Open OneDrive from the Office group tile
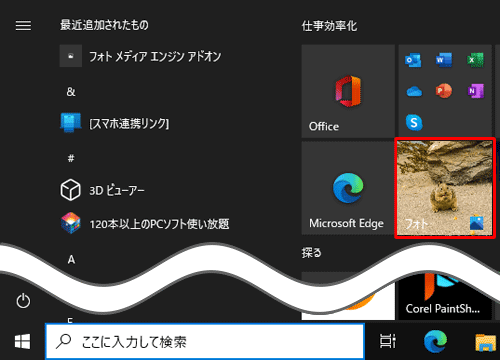 click(414, 91)
